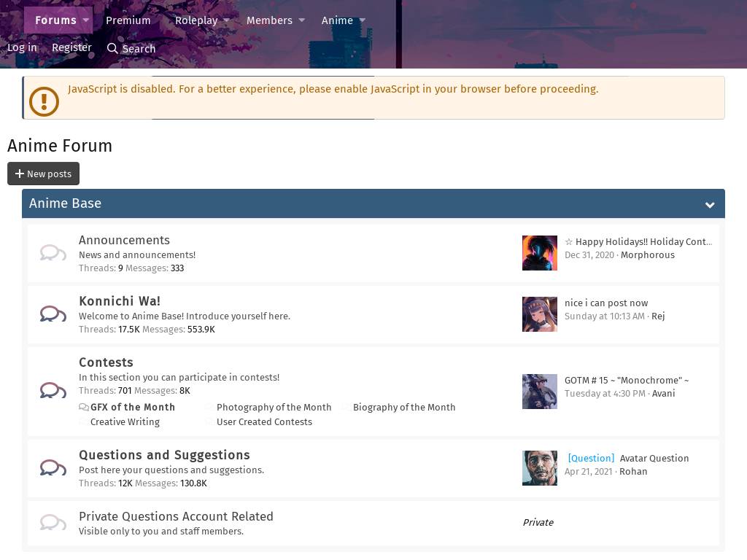This screenshot has height=560, width=747.
Task: Filter by the [Question] prefix tag
Action: click(590, 458)
